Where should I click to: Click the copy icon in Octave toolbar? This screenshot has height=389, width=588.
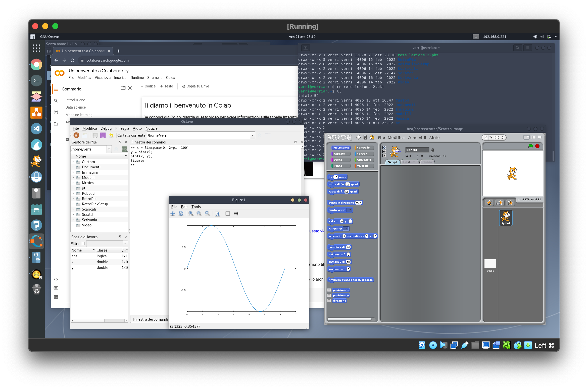point(95,135)
